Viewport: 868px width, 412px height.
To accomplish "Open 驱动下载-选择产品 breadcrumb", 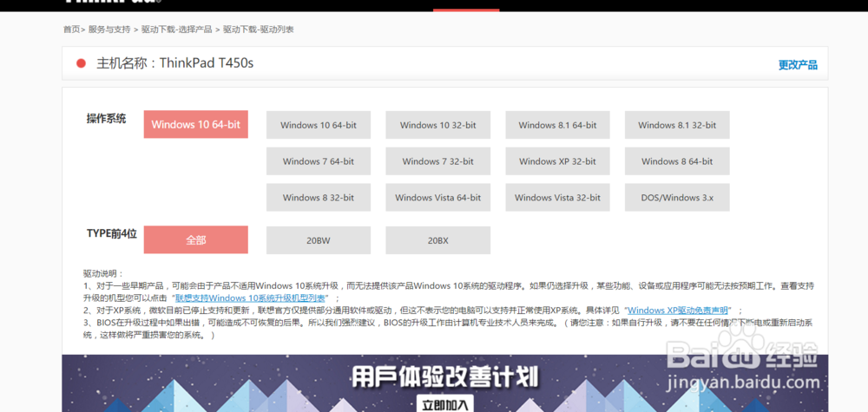I will click(x=176, y=29).
